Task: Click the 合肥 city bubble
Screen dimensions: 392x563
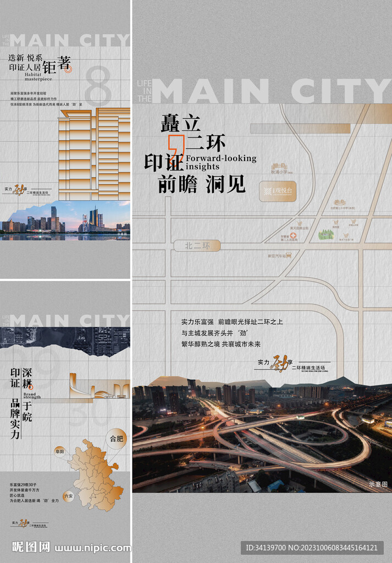Action: click(x=117, y=439)
